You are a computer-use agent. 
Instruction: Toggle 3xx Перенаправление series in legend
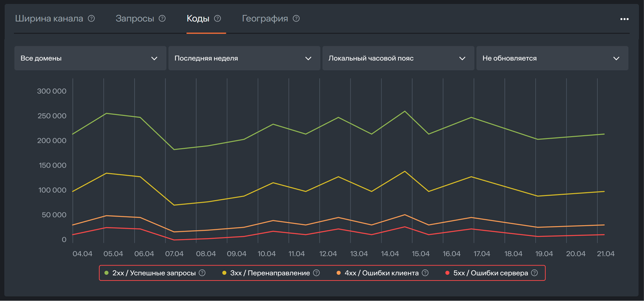tap(270, 273)
